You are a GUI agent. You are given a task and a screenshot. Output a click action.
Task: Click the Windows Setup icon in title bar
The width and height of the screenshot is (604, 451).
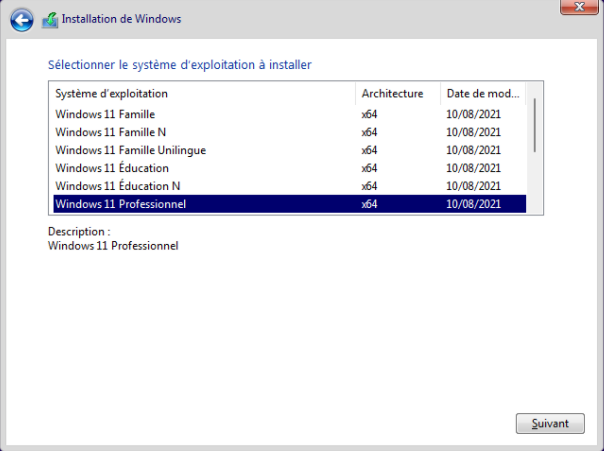coord(49,19)
